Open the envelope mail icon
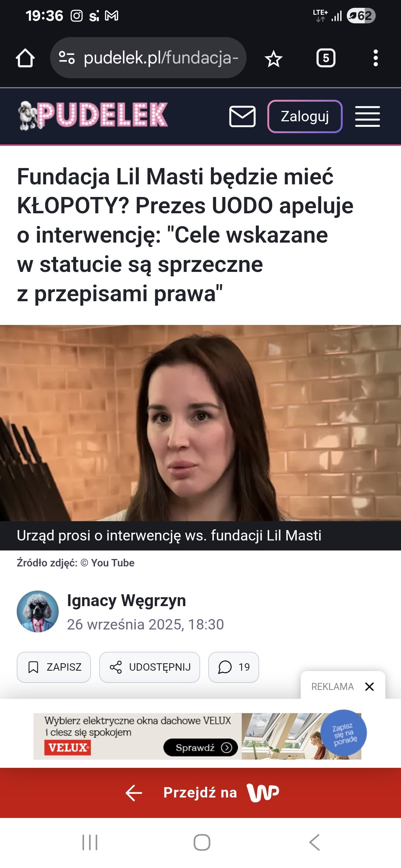Screen dimensions: 401x868 (x=242, y=116)
